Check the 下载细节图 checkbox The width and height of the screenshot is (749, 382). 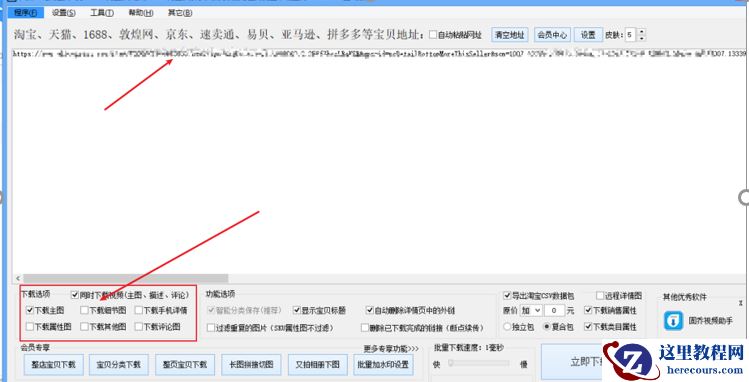click(x=84, y=310)
